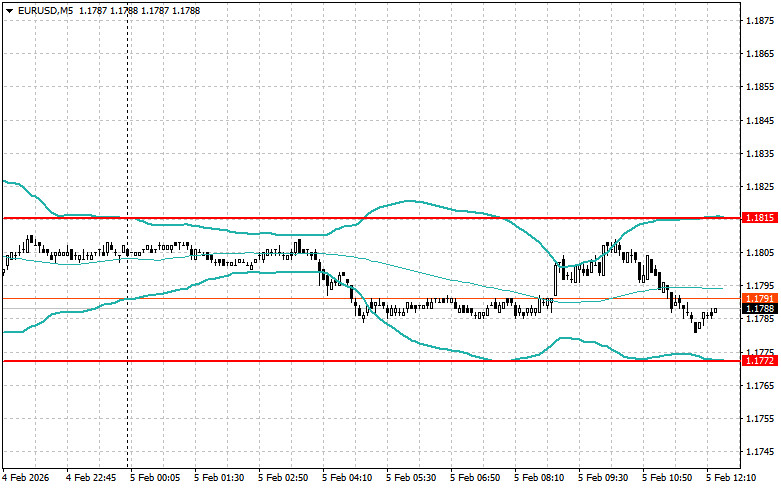Select the red horizontal line at 1.1815
This screenshot has width=781, height=489.
[372, 218]
